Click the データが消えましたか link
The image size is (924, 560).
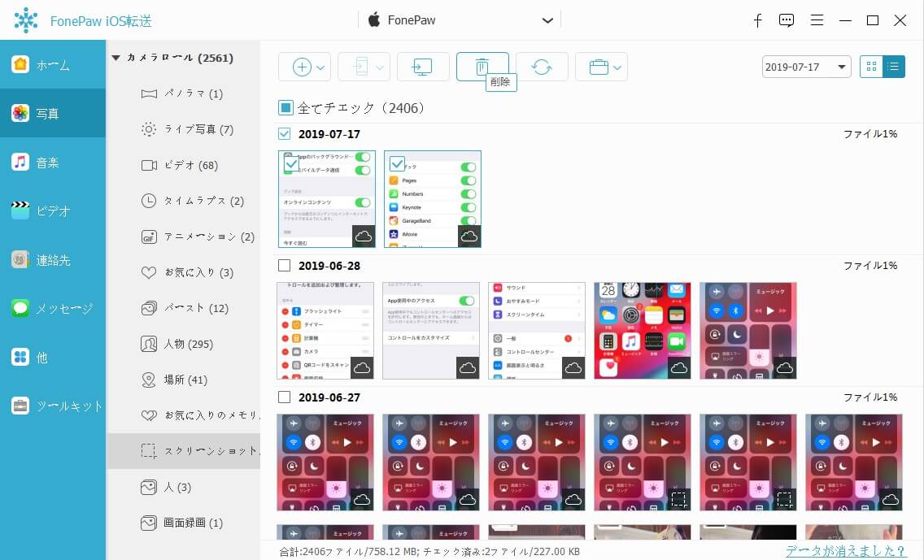(x=847, y=551)
